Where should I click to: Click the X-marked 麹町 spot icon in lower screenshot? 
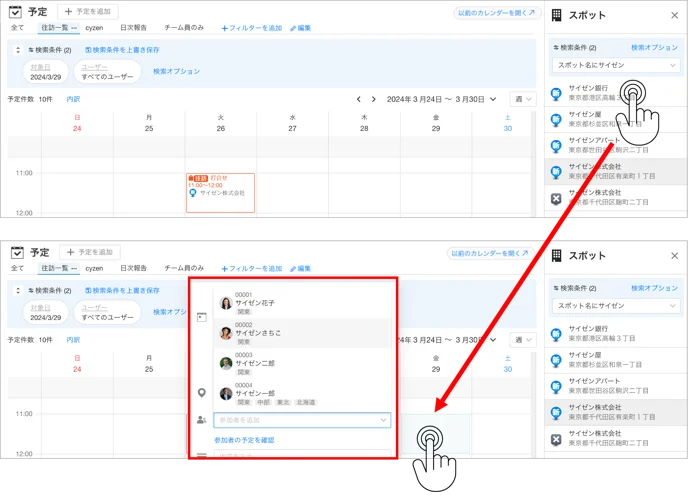pos(556,439)
